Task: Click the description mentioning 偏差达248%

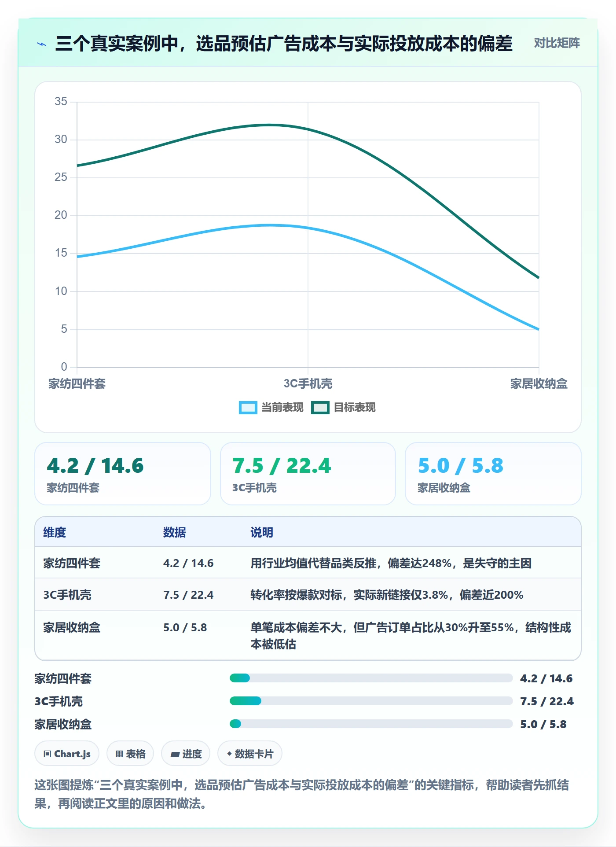Action: coord(391,563)
